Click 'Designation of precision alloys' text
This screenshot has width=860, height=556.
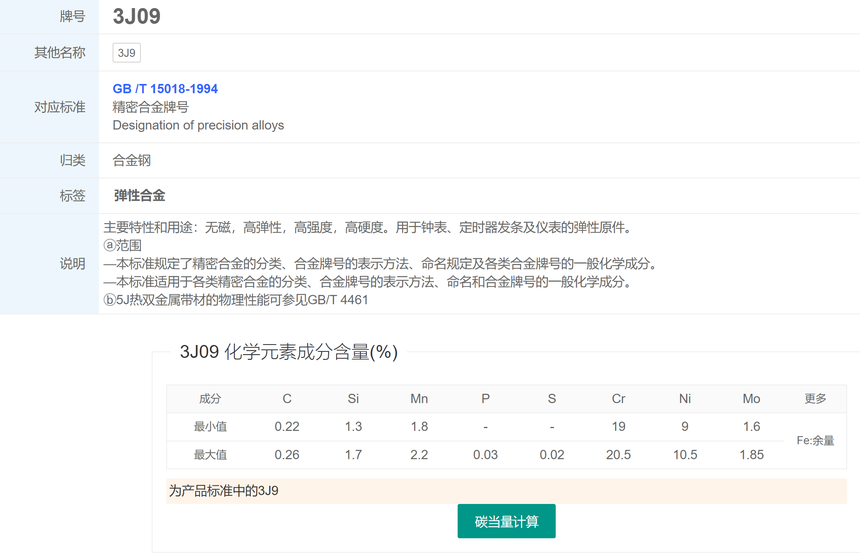click(x=198, y=126)
